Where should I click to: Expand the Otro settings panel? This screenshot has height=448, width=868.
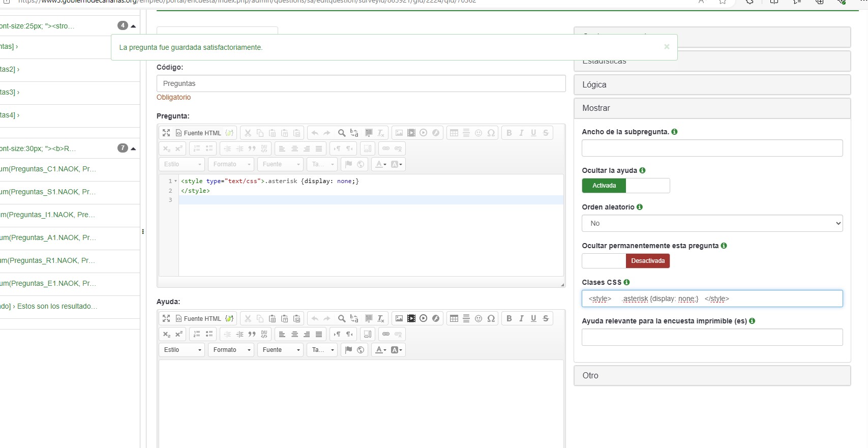coord(712,375)
